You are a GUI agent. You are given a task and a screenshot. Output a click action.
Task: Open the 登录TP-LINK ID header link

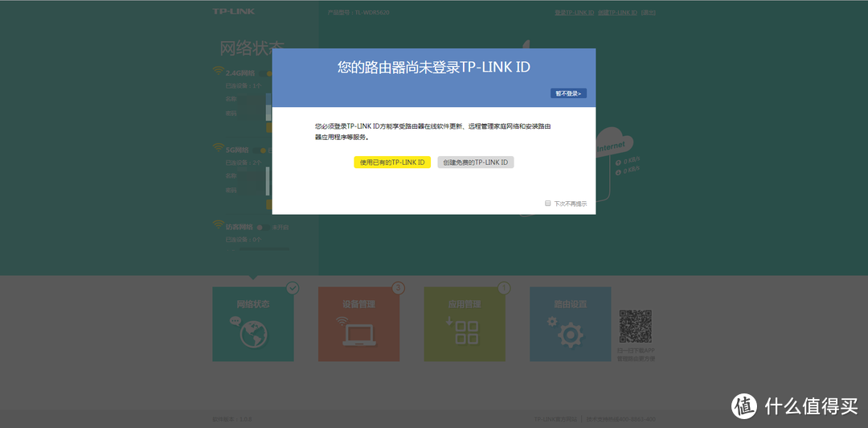pyautogui.click(x=575, y=12)
